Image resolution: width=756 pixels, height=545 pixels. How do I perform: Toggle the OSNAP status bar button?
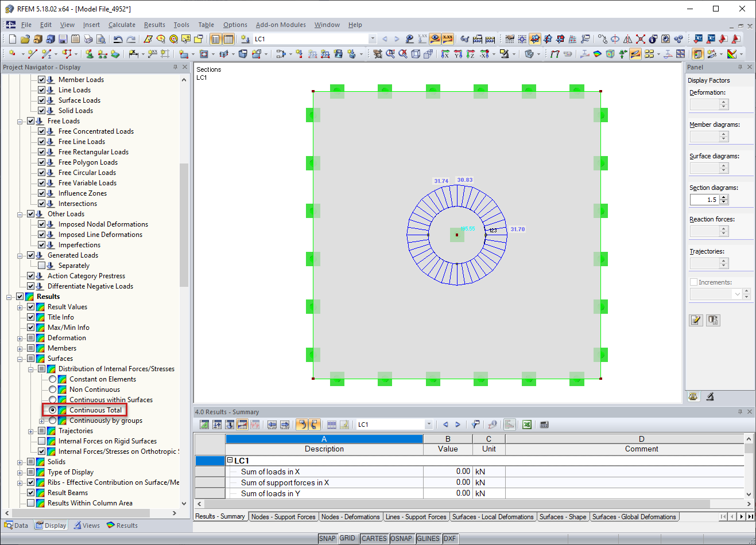click(401, 539)
